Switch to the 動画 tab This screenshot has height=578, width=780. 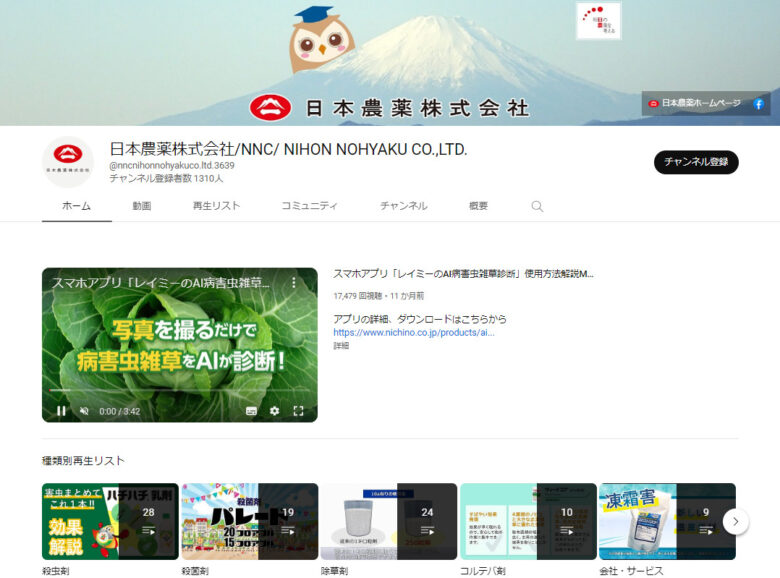[142, 206]
